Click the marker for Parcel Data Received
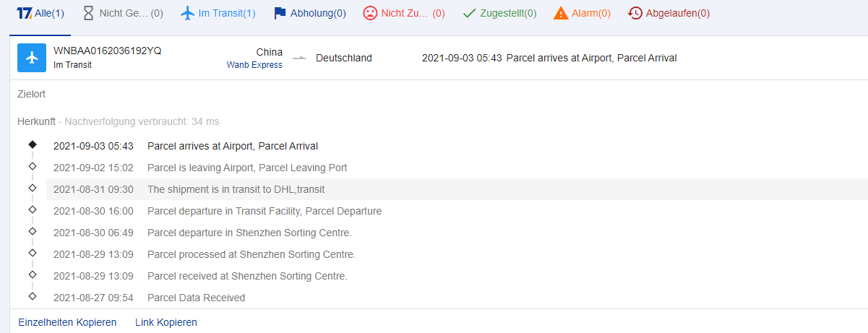This screenshot has height=333, width=868. point(32,296)
